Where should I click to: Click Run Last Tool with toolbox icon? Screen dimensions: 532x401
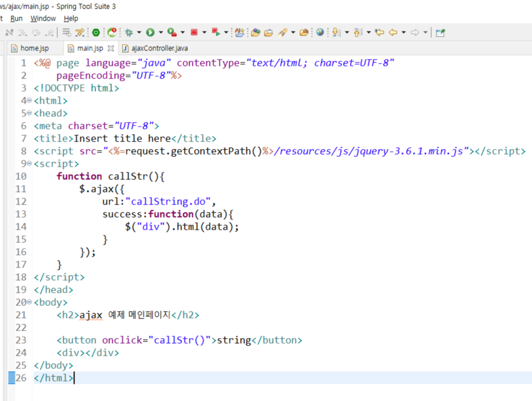click(x=172, y=33)
